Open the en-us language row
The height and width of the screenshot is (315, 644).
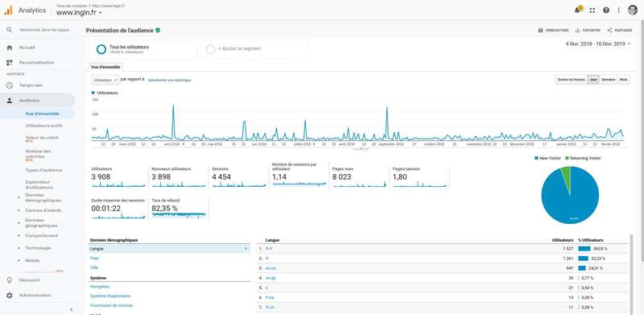click(x=442, y=268)
